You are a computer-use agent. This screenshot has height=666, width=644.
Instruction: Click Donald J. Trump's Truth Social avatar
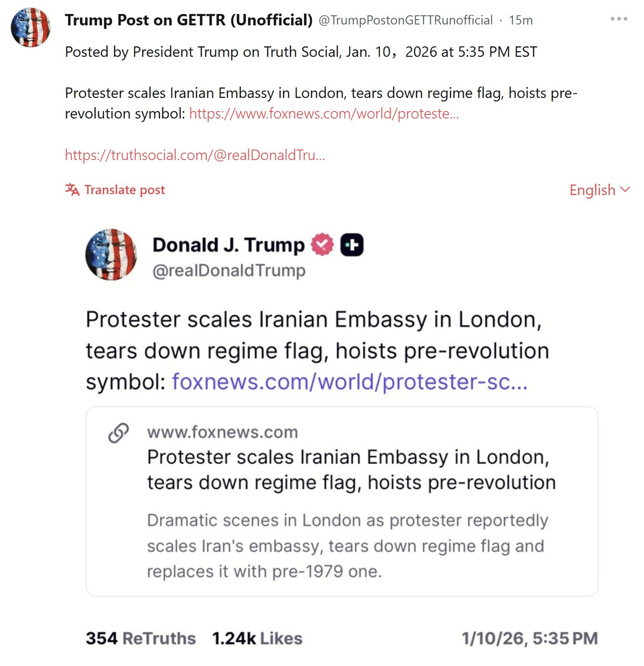tap(111, 255)
